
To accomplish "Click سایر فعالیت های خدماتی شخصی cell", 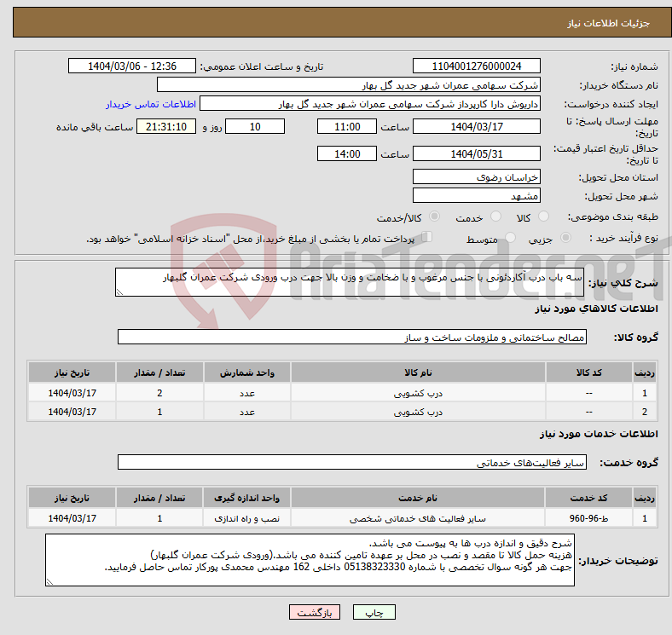I will pyautogui.click(x=418, y=518).
